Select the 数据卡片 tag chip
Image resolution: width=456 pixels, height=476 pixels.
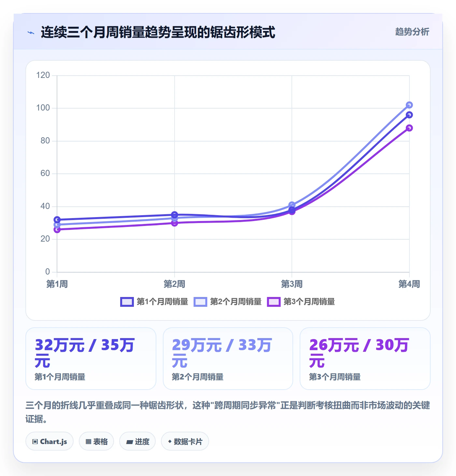tap(185, 441)
